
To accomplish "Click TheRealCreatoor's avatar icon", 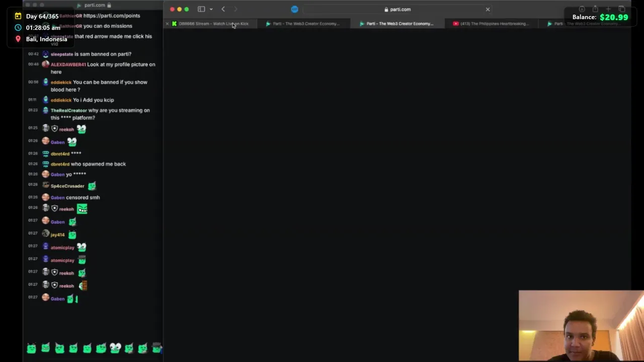I will pyautogui.click(x=46, y=110).
